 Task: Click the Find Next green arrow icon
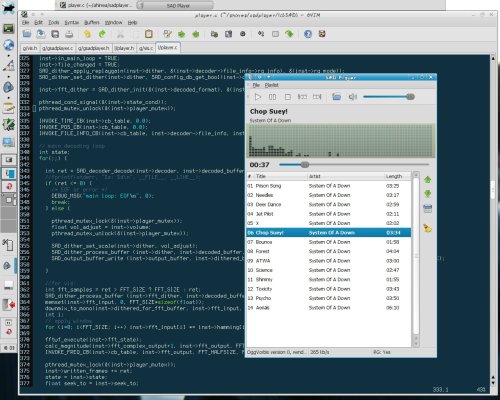click(182, 34)
